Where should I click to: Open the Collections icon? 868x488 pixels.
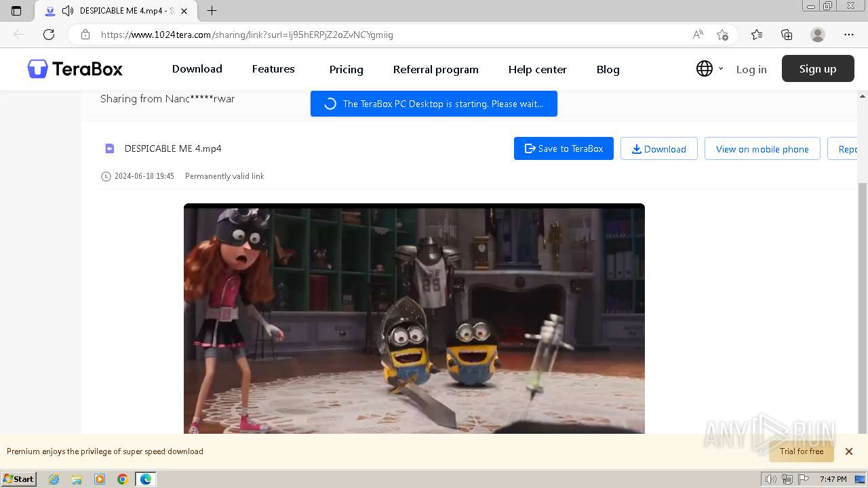click(787, 35)
